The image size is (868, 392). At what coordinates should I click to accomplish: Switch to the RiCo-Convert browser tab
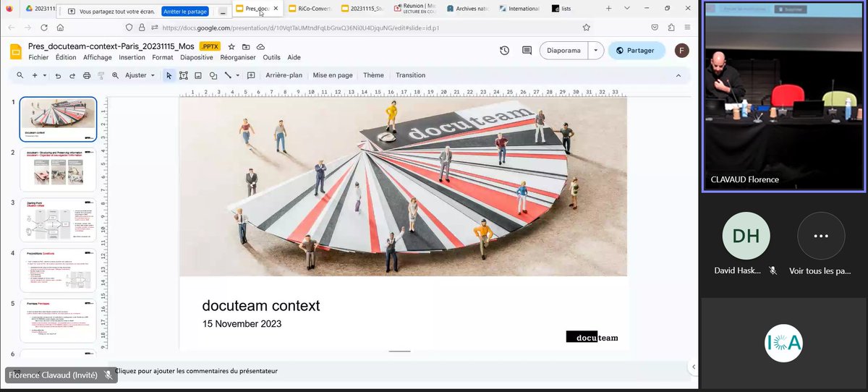pos(311,9)
